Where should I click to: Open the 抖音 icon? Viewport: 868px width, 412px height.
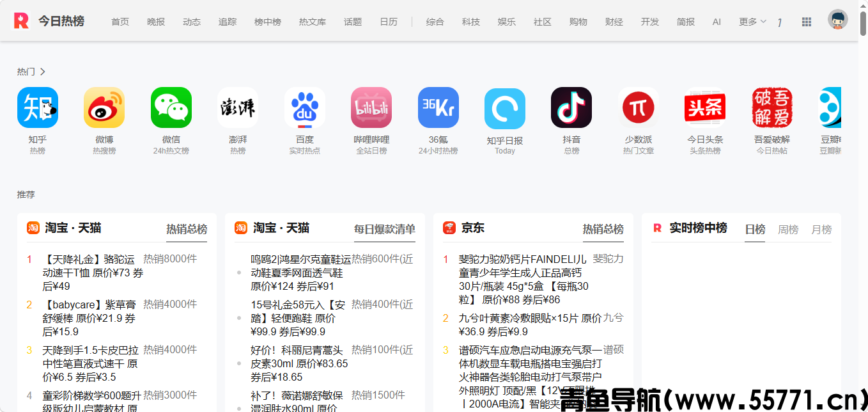[571, 107]
